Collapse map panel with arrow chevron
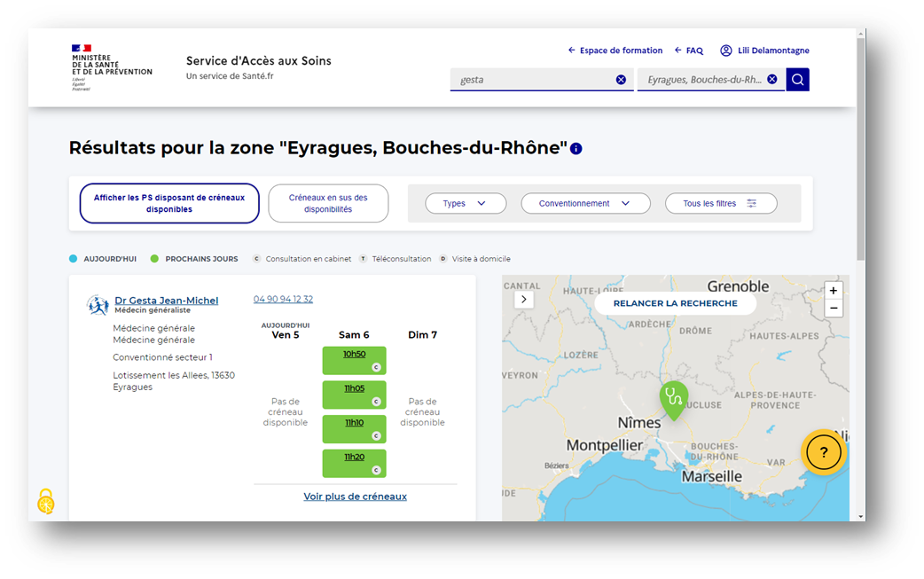Image resolution: width=924 pixels, height=579 pixels. coord(524,300)
